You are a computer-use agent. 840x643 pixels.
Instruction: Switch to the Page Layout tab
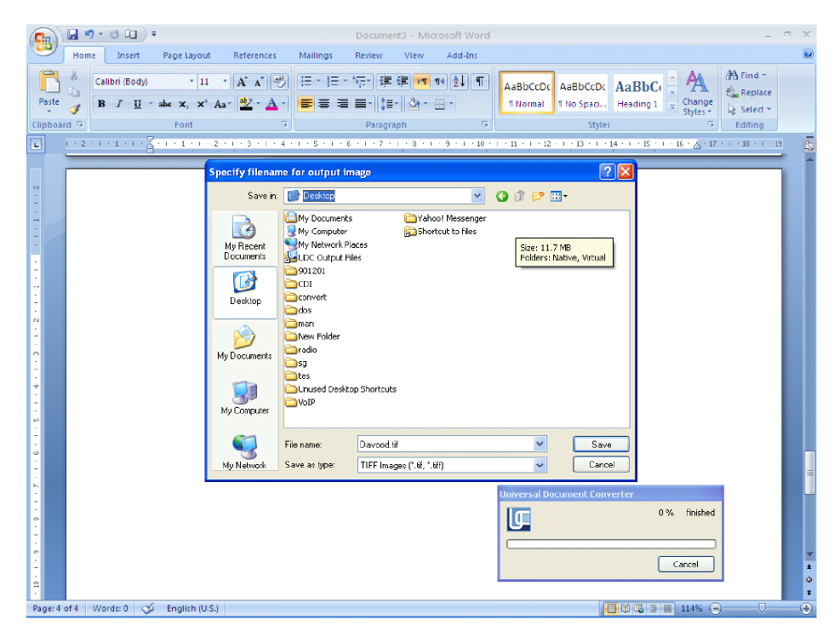(x=186, y=55)
